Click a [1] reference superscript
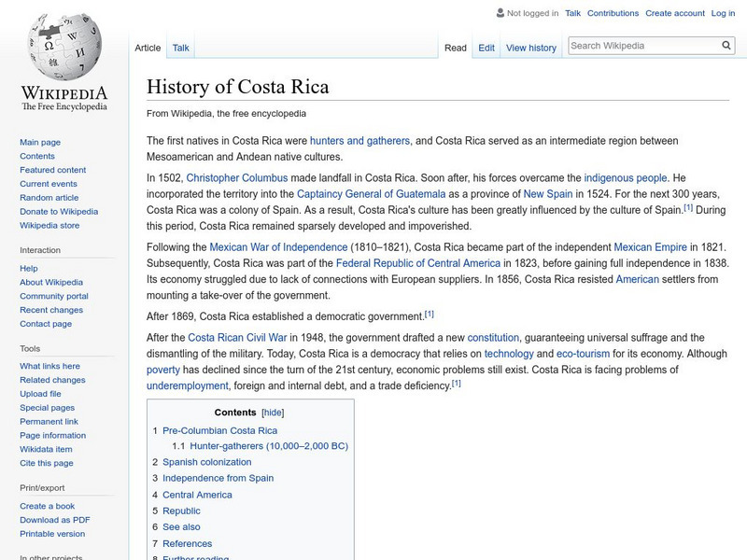Image resolution: width=747 pixels, height=560 pixels. click(429, 313)
